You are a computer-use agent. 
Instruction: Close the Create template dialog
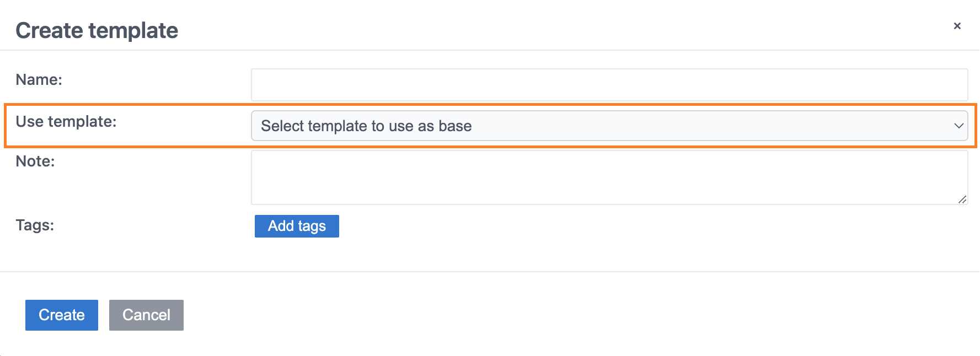[x=957, y=26]
